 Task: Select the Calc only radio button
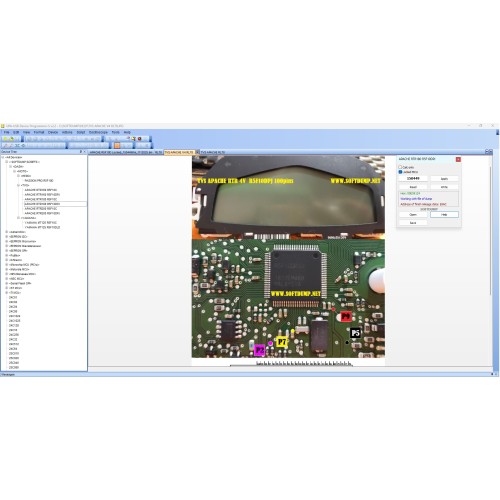pos(400,167)
